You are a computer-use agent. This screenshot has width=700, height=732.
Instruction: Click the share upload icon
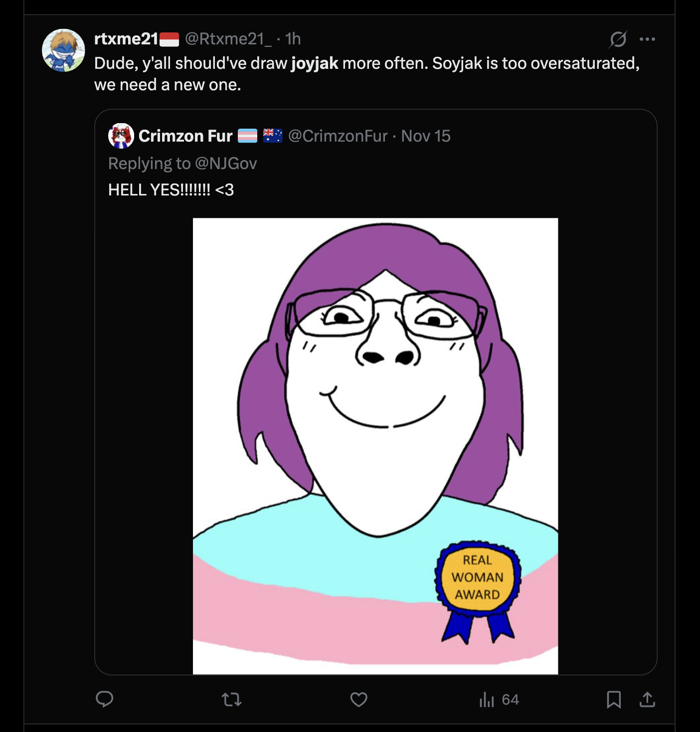(x=647, y=700)
